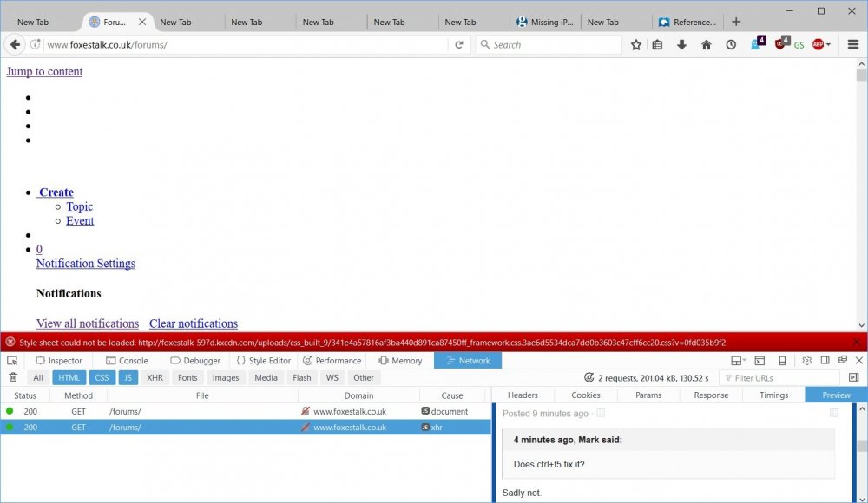Click the Topic link
Viewport: 868px width, 503px height.
click(80, 206)
